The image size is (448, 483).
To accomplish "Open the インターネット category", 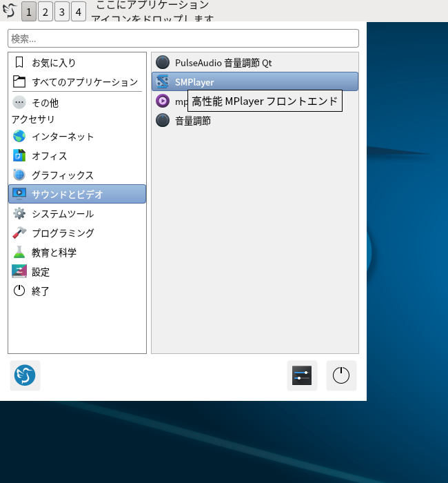I will coord(77,137).
